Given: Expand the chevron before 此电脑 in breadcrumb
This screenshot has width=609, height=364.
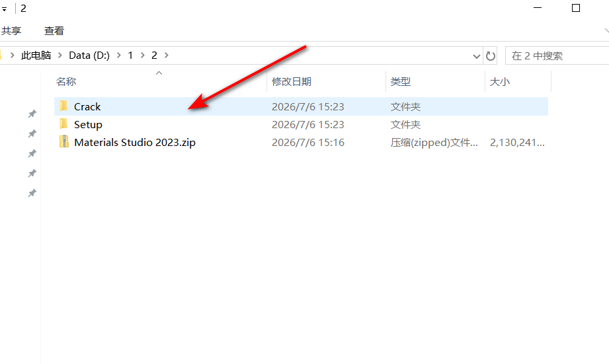Looking at the screenshot, I should 13,55.
